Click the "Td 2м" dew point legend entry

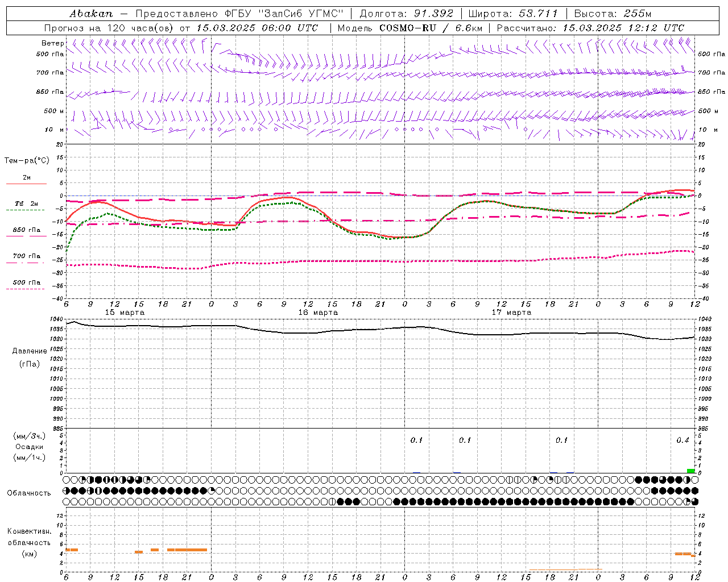coord(27,203)
